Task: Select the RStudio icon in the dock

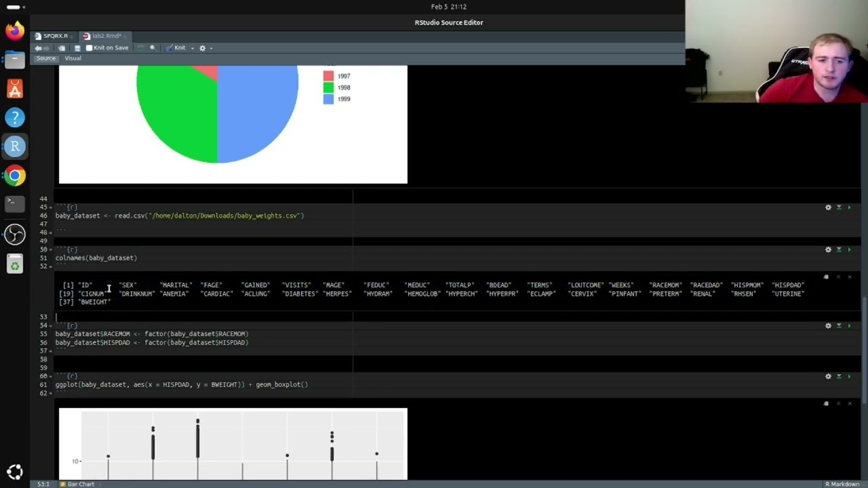Action: [15, 146]
